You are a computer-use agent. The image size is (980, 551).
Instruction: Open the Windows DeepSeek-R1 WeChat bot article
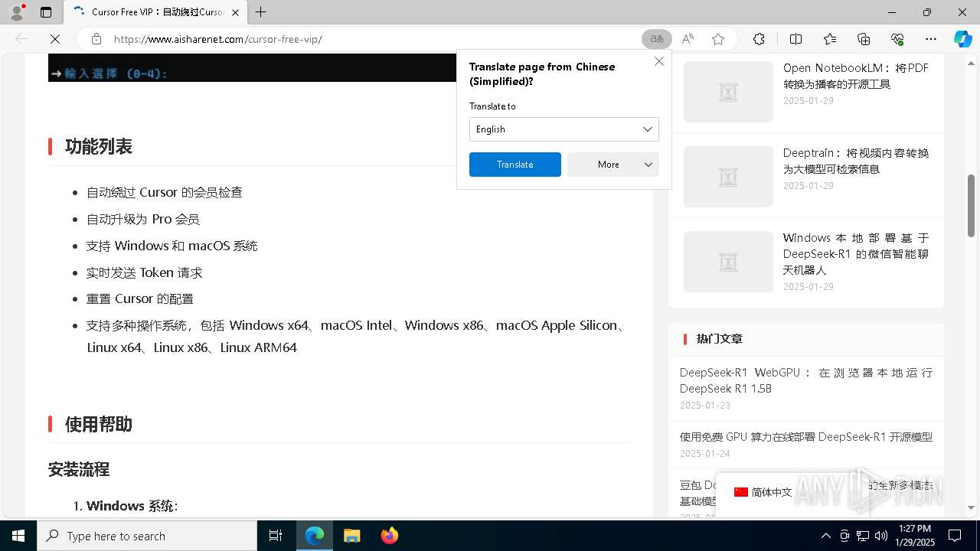(856, 253)
